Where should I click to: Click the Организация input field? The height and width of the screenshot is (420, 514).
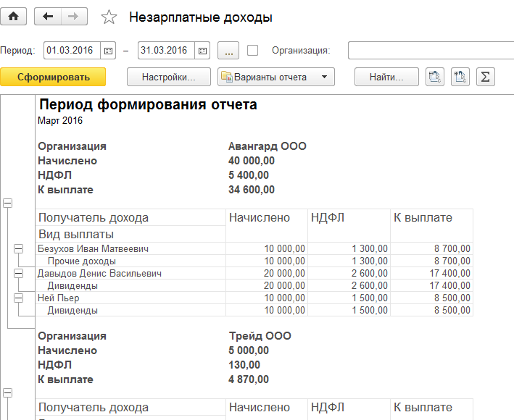430,51
